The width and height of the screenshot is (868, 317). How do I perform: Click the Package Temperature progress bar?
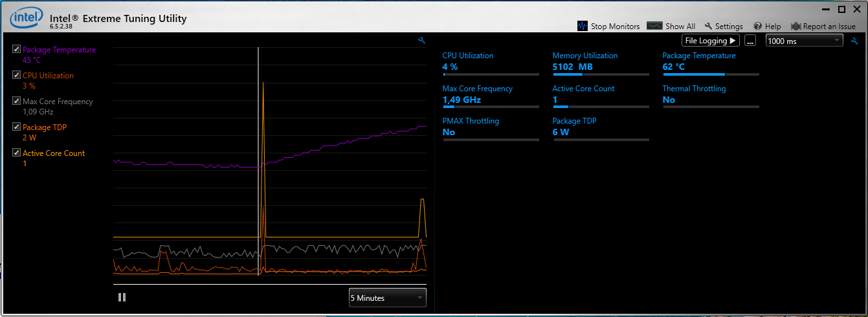tap(711, 74)
